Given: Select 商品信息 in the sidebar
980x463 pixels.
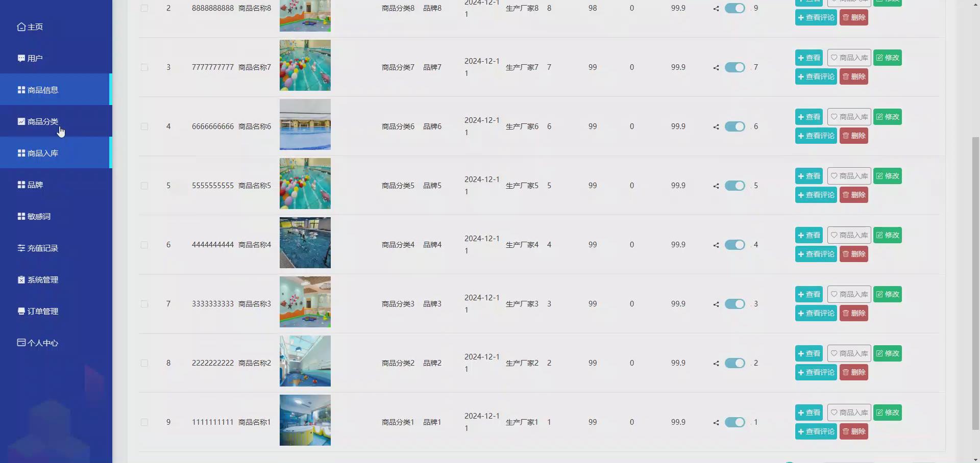Looking at the screenshot, I should click(56, 90).
